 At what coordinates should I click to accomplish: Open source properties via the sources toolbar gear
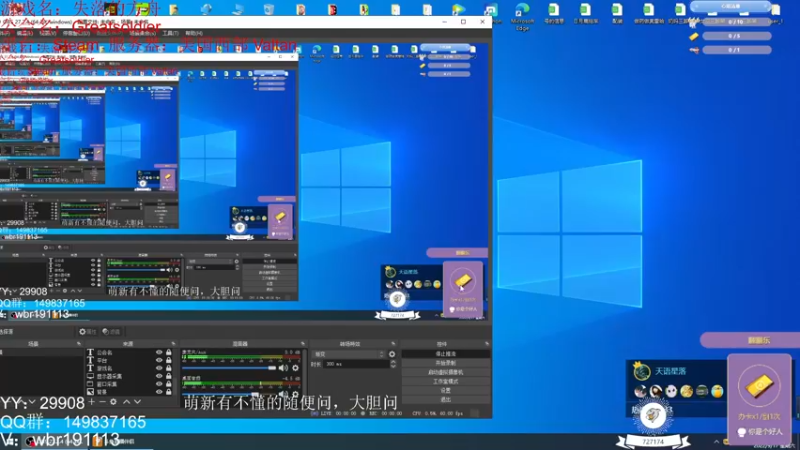113,403
